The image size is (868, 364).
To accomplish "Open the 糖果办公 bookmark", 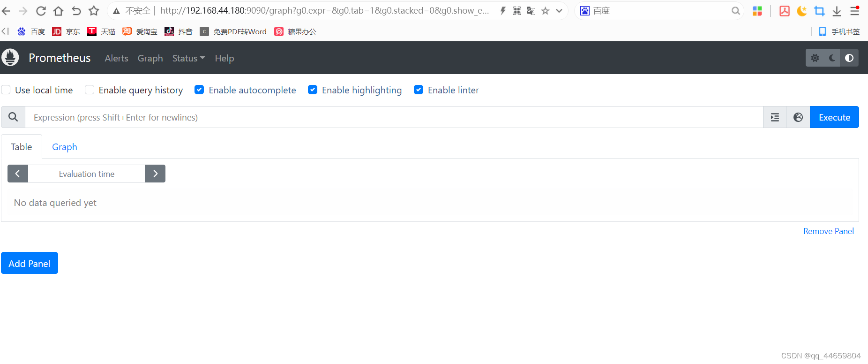I will (x=295, y=31).
